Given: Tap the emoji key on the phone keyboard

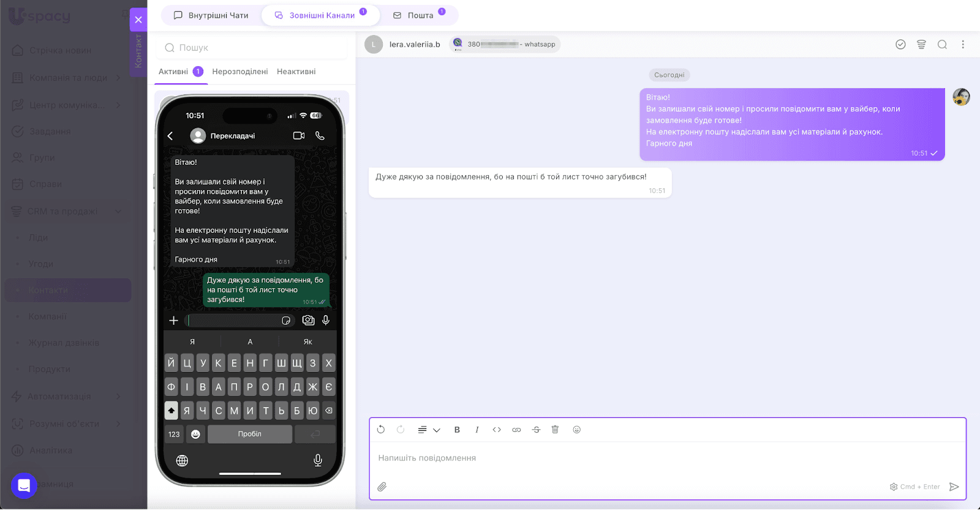Looking at the screenshot, I should point(195,434).
